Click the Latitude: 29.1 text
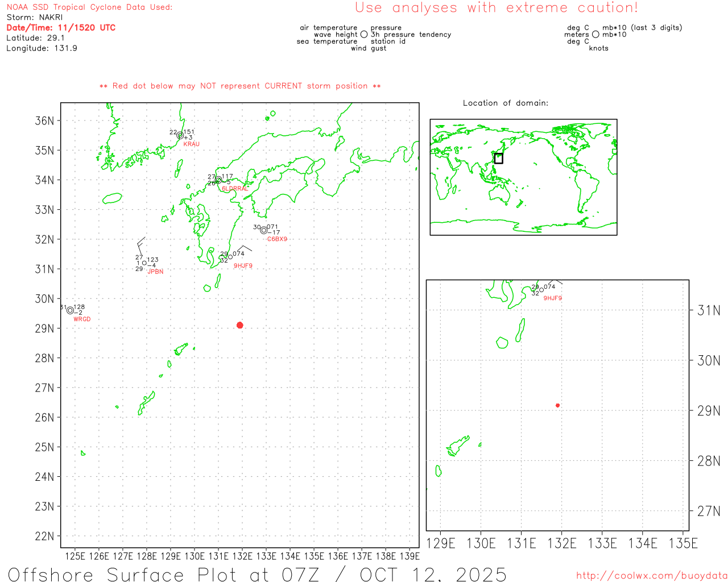 click(x=35, y=38)
